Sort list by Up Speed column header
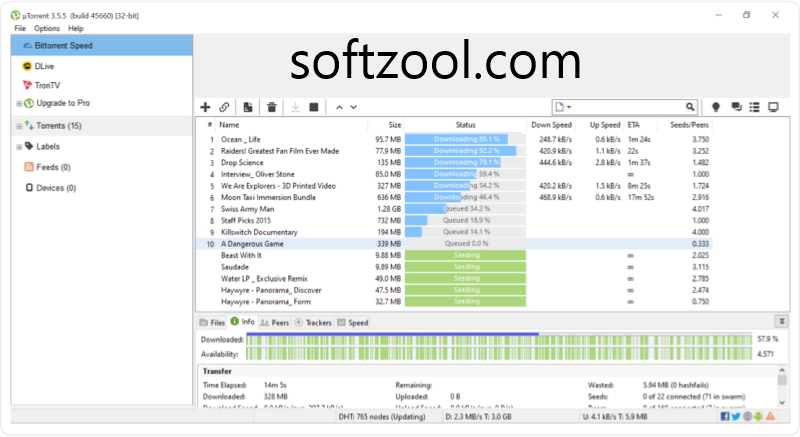800x437 pixels. click(605, 124)
